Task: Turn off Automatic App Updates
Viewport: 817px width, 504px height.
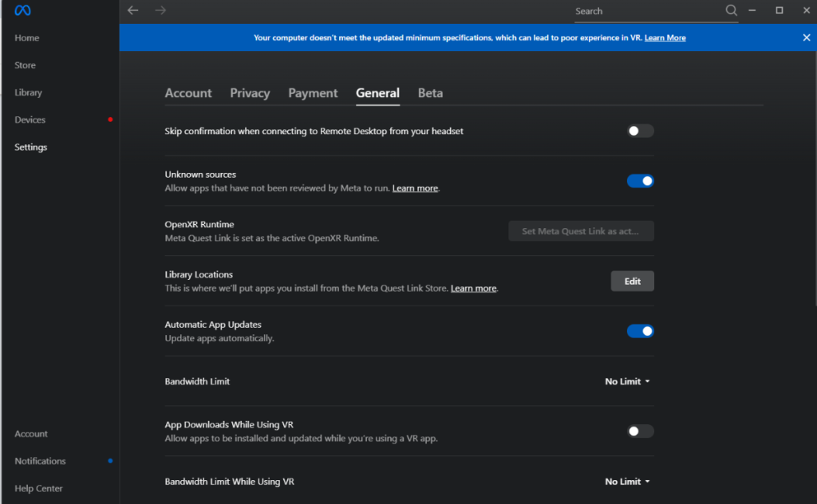Action: 640,331
